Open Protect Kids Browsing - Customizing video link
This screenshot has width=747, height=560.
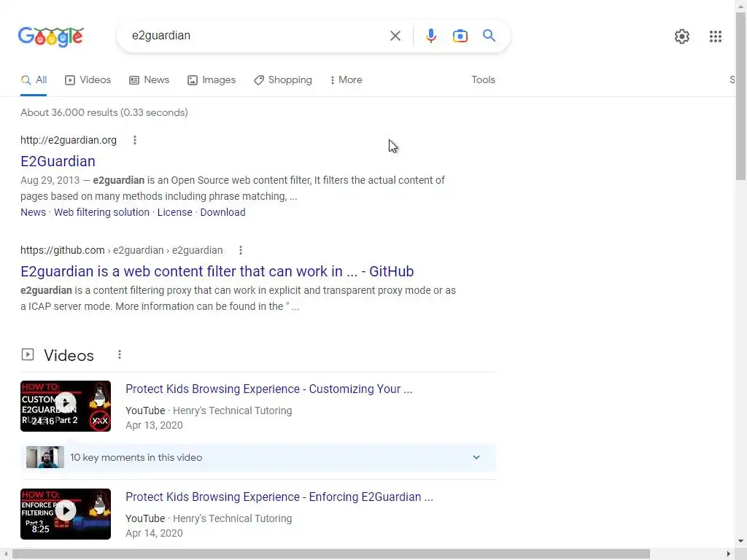[268, 389]
